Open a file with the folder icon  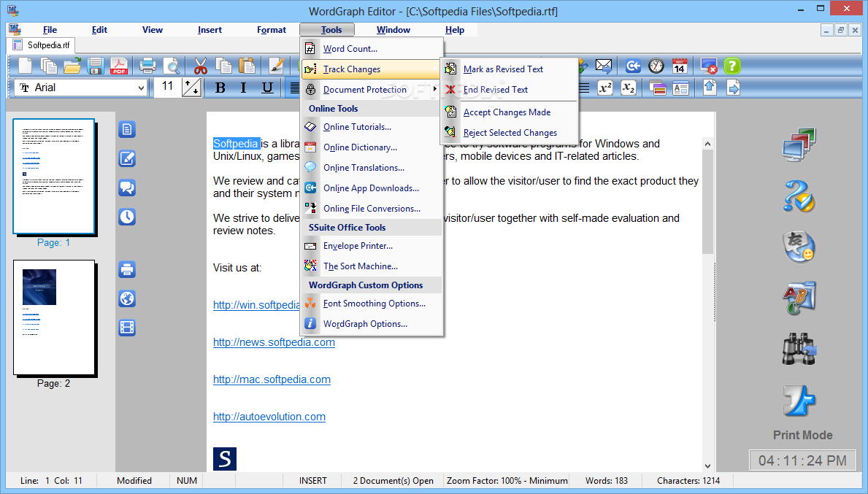[x=72, y=66]
